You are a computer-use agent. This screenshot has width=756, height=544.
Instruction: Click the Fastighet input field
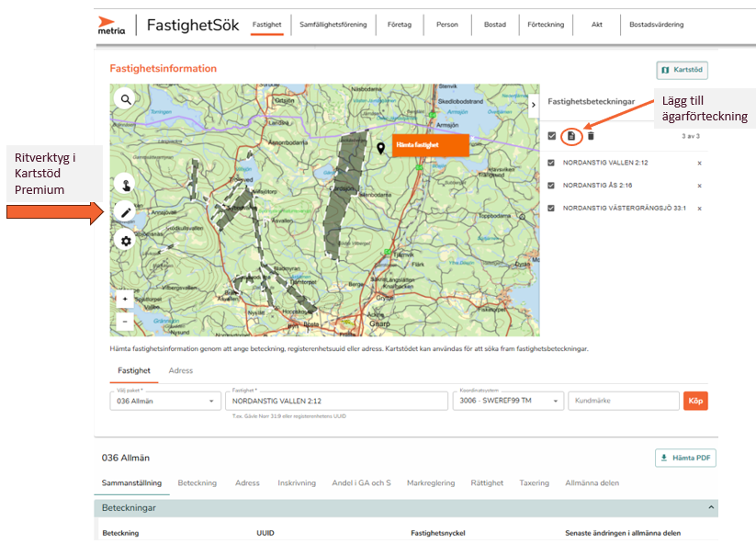pyautogui.click(x=336, y=401)
